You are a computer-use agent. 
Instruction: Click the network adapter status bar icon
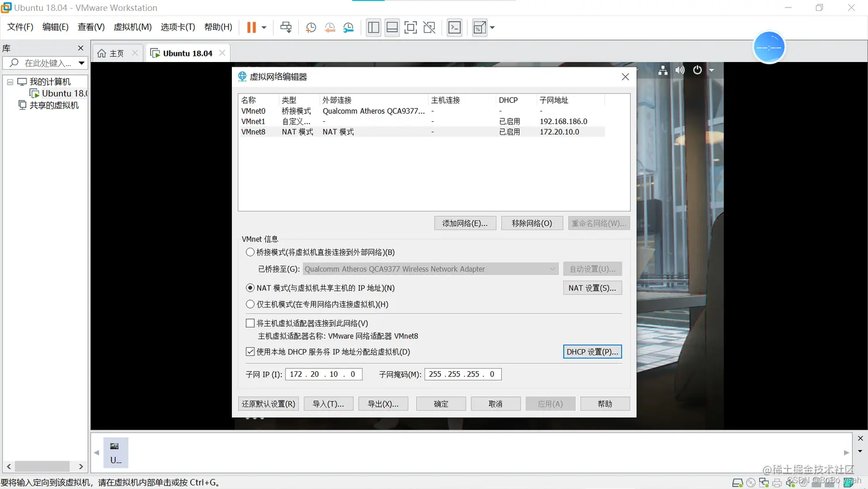[764, 483]
